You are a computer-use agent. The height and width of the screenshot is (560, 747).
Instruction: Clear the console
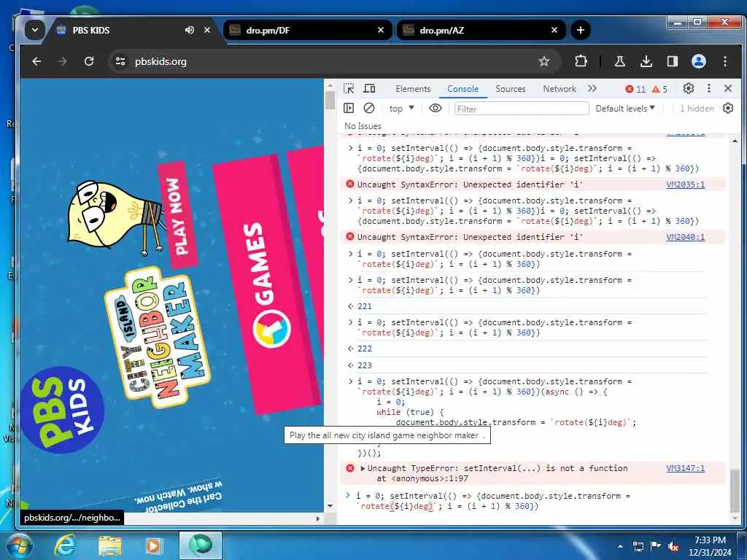[x=368, y=108]
